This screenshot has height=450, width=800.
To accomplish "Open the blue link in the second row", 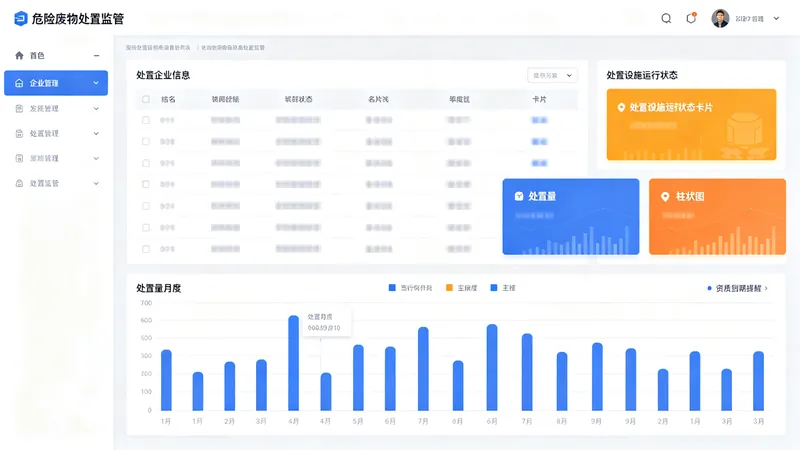I will click(539, 141).
